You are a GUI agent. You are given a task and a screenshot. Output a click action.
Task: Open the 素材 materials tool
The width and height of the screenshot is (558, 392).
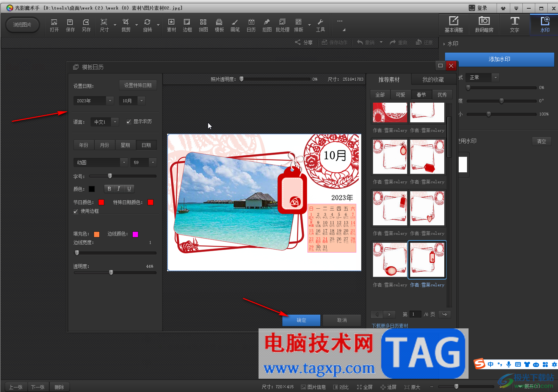tap(171, 25)
